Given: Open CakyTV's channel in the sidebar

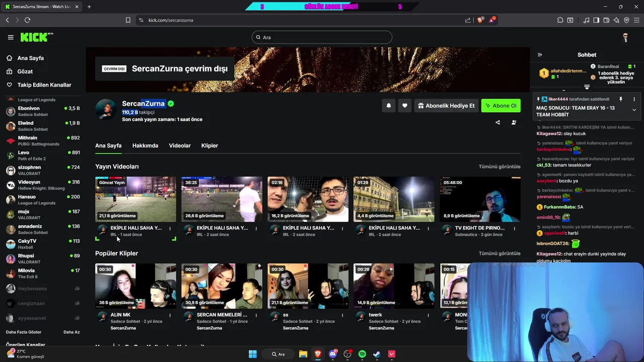Looking at the screenshot, I should click(x=43, y=244).
